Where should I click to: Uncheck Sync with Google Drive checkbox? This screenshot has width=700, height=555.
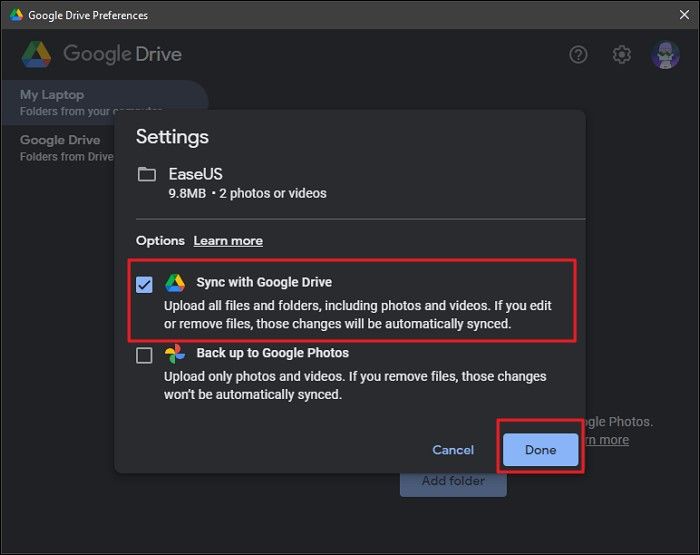(x=144, y=284)
